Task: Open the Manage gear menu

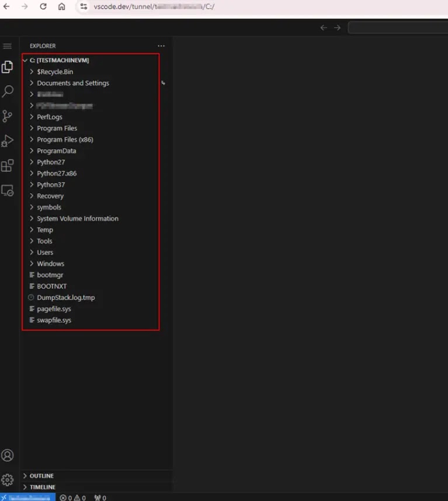Action: click(8, 479)
